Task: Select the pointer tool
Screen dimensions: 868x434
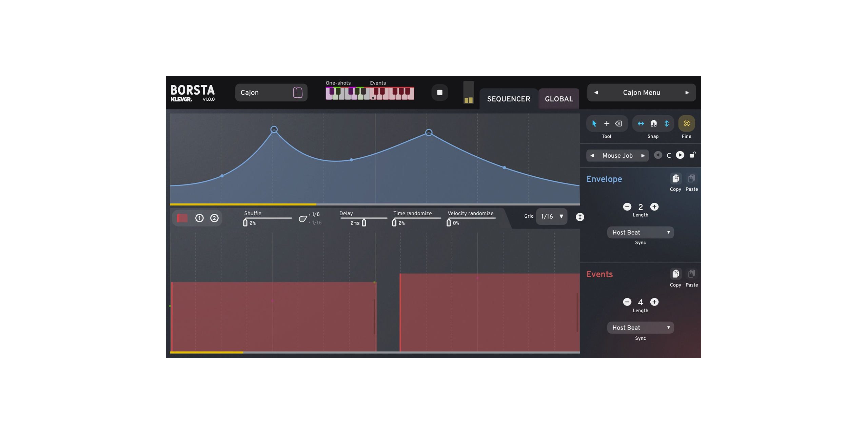Action: [x=594, y=123]
